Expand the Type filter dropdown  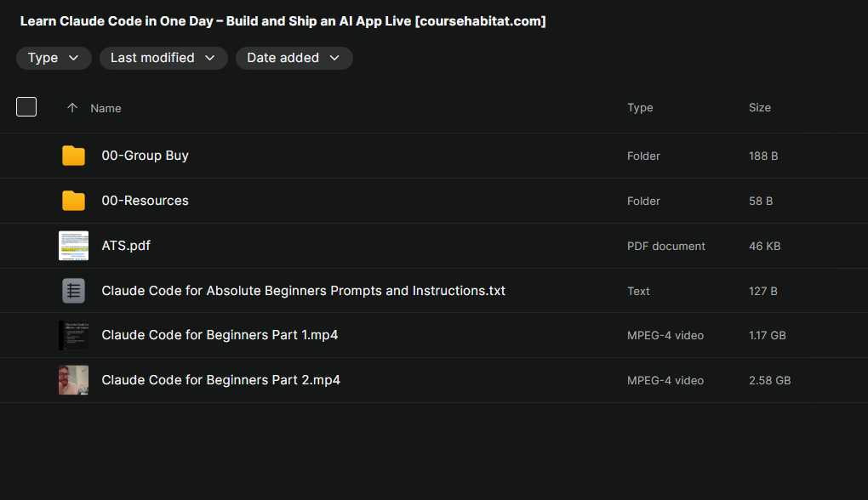click(x=54, y=58)
